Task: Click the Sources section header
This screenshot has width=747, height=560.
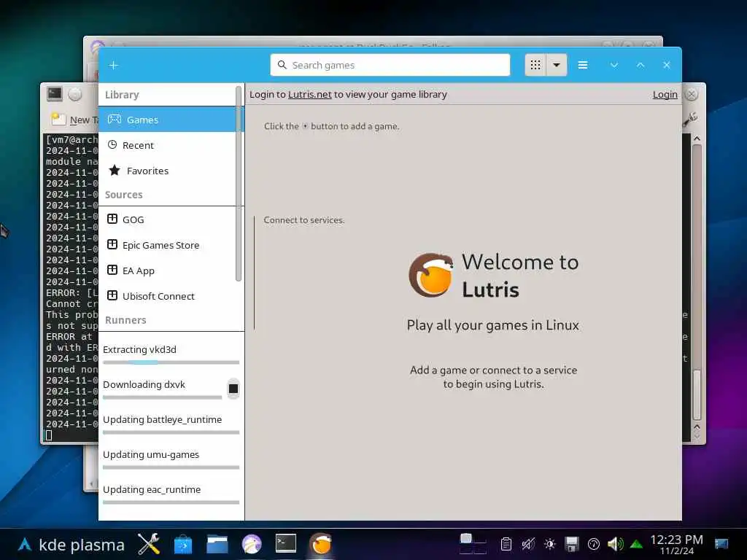Action: pos(124,195)
